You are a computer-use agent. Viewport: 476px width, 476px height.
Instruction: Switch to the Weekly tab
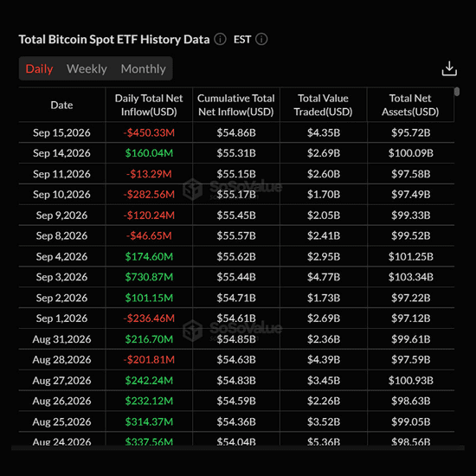(87, 68)
